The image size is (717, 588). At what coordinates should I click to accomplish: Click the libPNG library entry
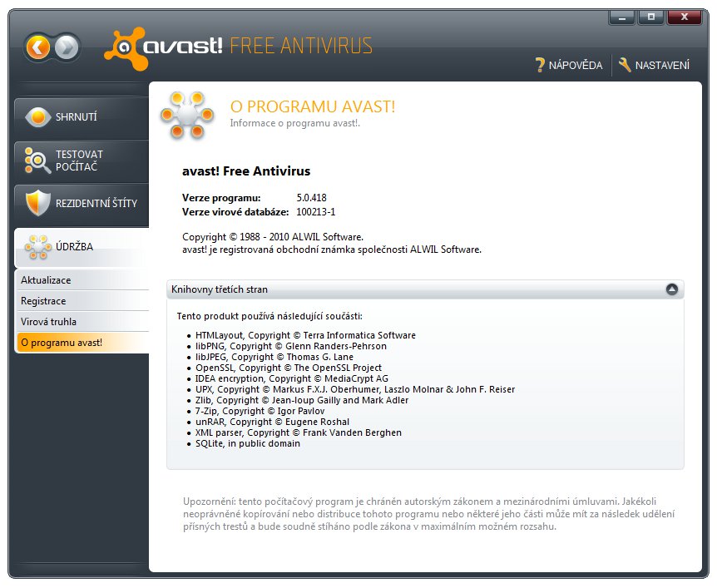tap(291, 346)
